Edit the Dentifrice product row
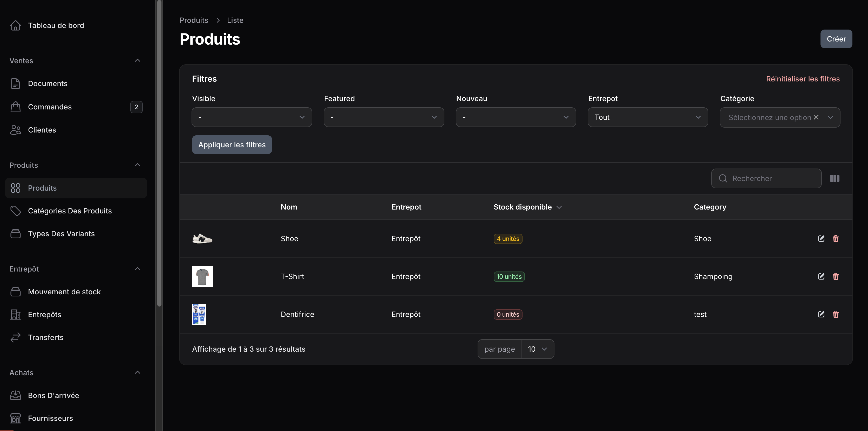 click(x=821, y=314)
